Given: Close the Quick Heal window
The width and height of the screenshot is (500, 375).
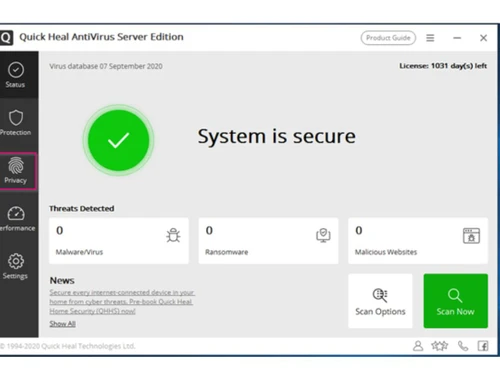Looking at the screenshot, I should click(483, 38).
